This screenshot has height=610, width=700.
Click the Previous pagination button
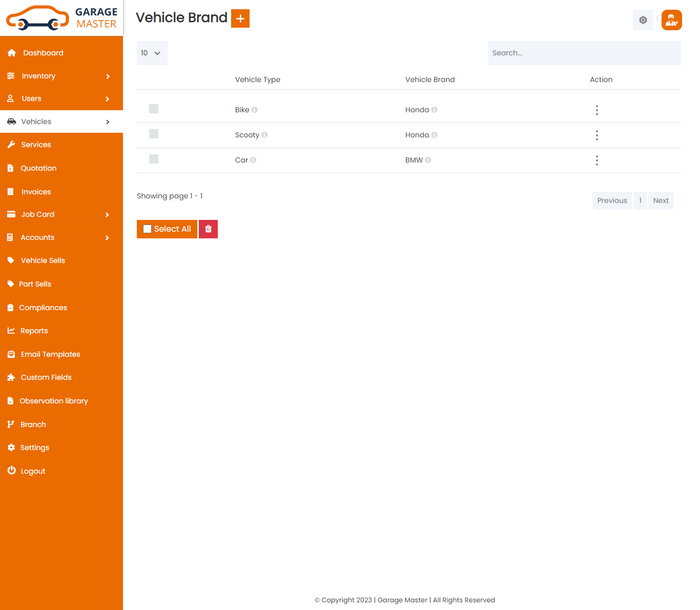(x=612, y=200)
